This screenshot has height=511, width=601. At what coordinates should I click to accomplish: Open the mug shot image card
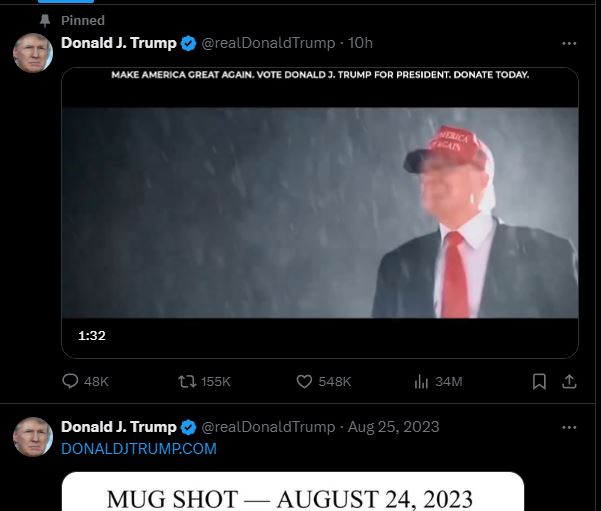pos(292,492)
